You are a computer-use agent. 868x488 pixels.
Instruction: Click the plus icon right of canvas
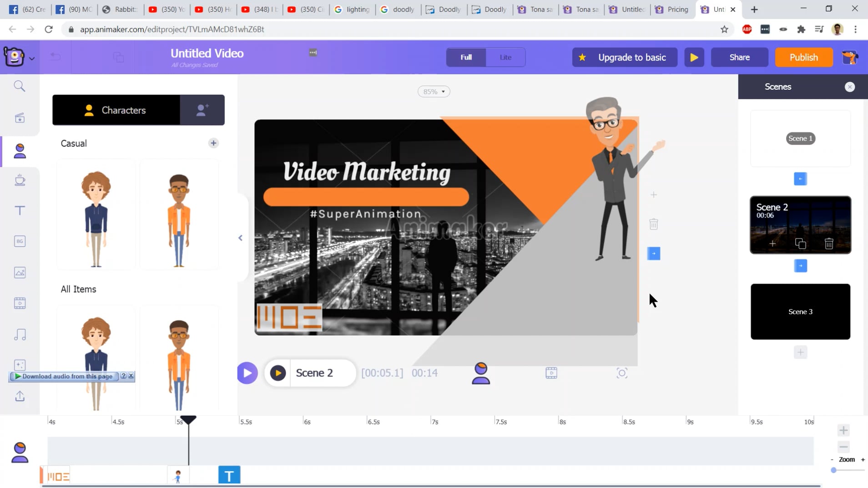[x=654, y=195]
